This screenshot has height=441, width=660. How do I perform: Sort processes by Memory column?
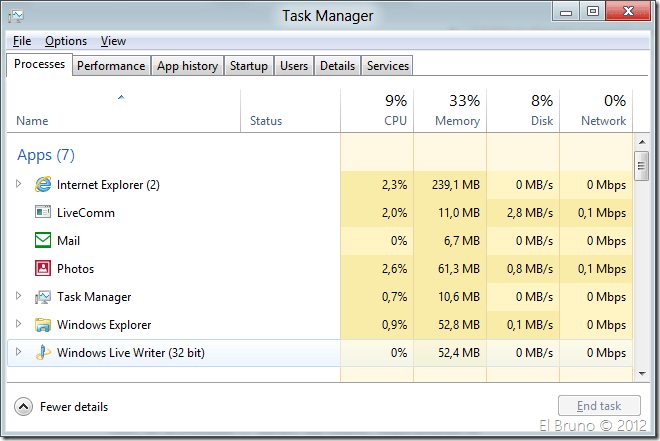coord(449,111)
